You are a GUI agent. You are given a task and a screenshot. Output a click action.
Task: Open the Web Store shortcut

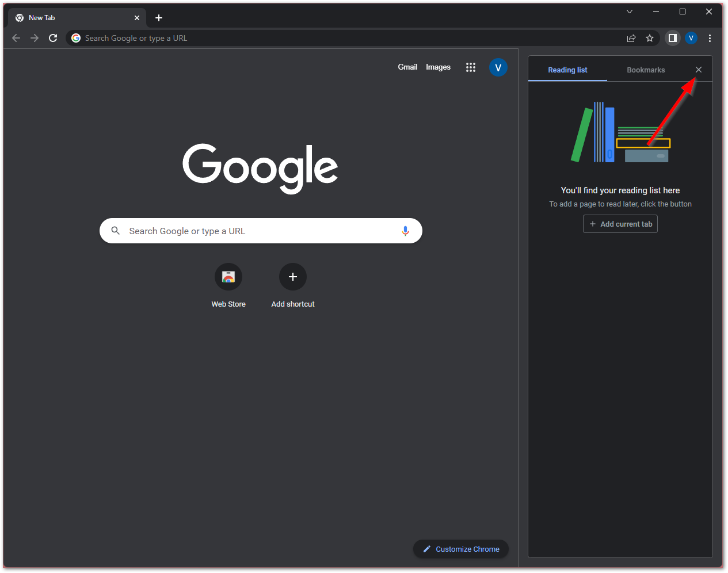[x=228, y=286]
